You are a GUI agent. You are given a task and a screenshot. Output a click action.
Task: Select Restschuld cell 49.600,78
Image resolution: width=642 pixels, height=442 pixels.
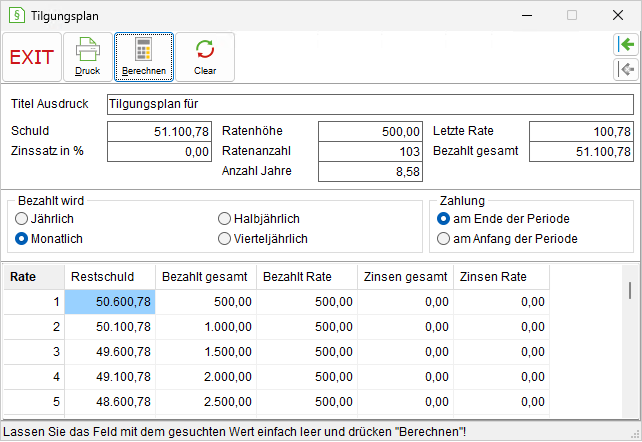[110, 352]
